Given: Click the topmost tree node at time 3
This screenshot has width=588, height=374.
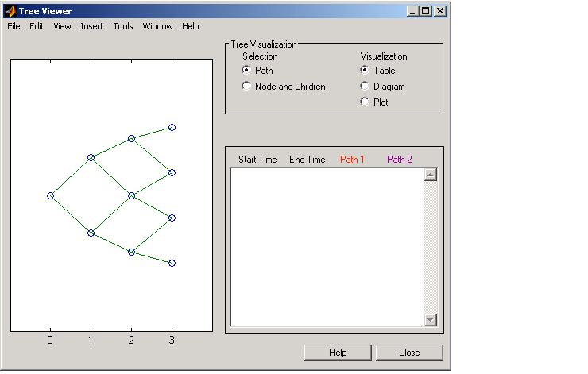Looking at the screenshot, I should pyautogui.click(x=172, y=127).
